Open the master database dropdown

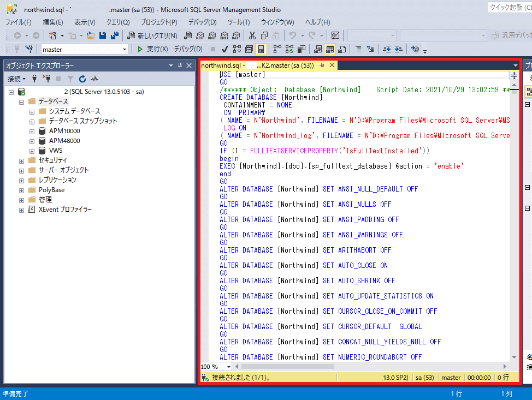pyautogui.click(x=125, y=50)
